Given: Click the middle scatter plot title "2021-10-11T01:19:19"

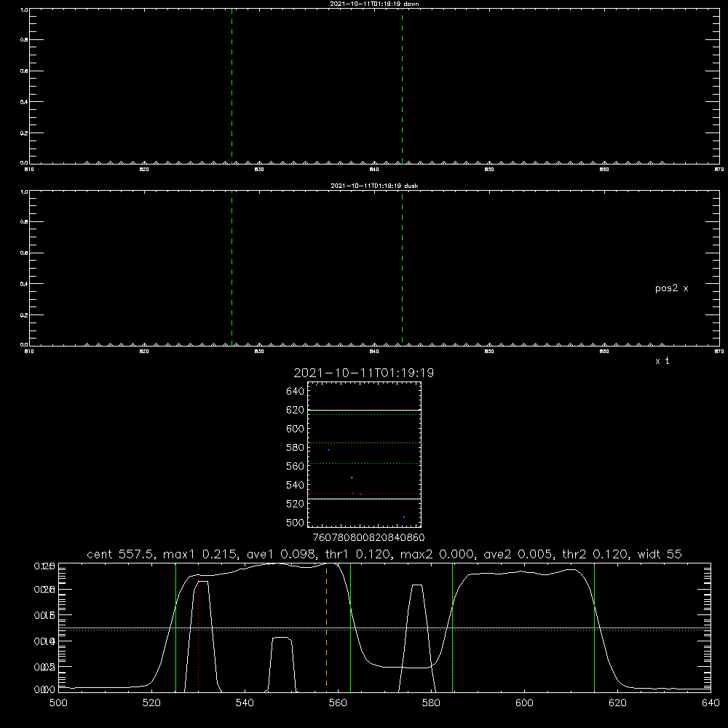Looking at the screenshot, I should (364, 373).
